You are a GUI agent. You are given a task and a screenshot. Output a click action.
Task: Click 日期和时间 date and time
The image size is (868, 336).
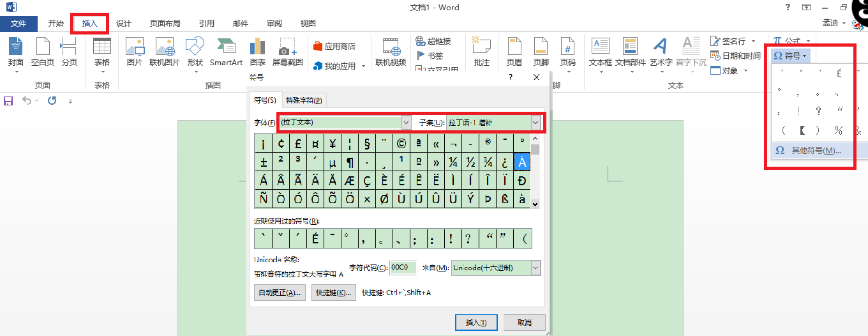pos(735,56)
